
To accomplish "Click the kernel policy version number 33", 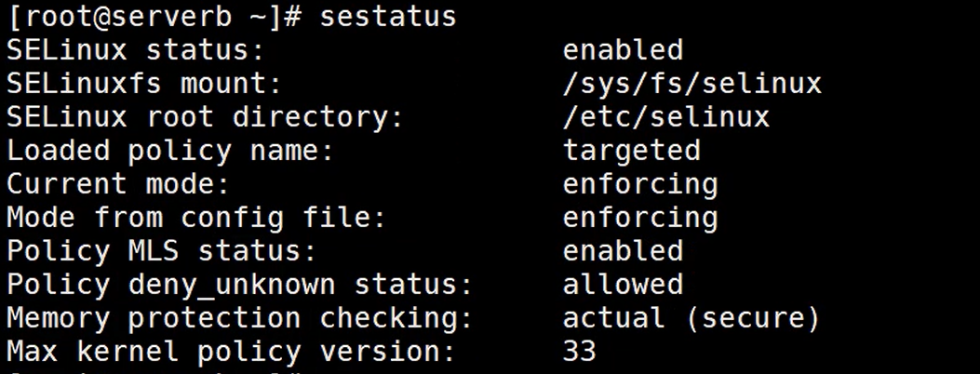I will click(x=580, y=352).
